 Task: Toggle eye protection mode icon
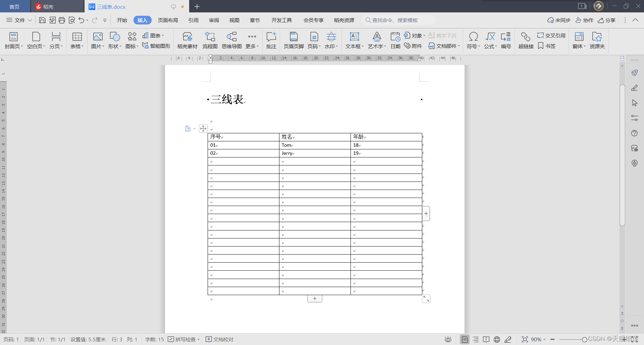coord(448,339)
